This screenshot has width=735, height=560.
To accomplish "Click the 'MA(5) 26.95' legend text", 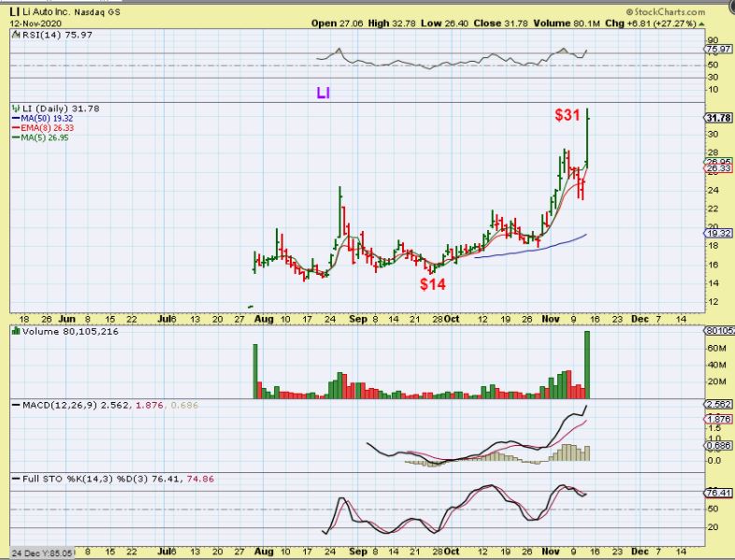I will 45,137.
